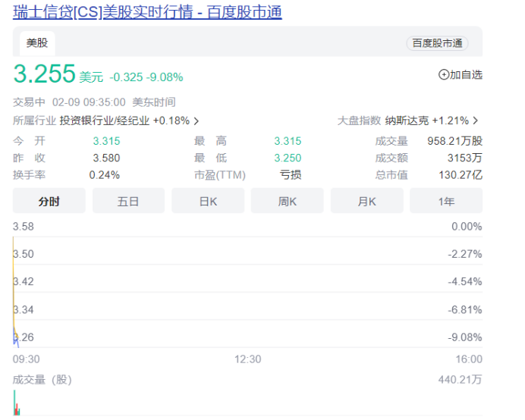
Task: Click the 成交量 value 958.21万股
Action: [x=454, y=141]
